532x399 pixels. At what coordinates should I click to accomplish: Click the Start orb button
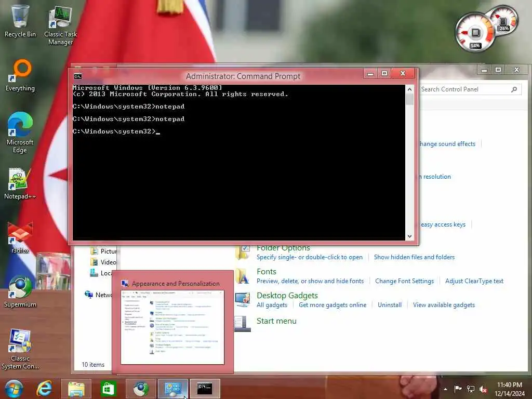14,389
